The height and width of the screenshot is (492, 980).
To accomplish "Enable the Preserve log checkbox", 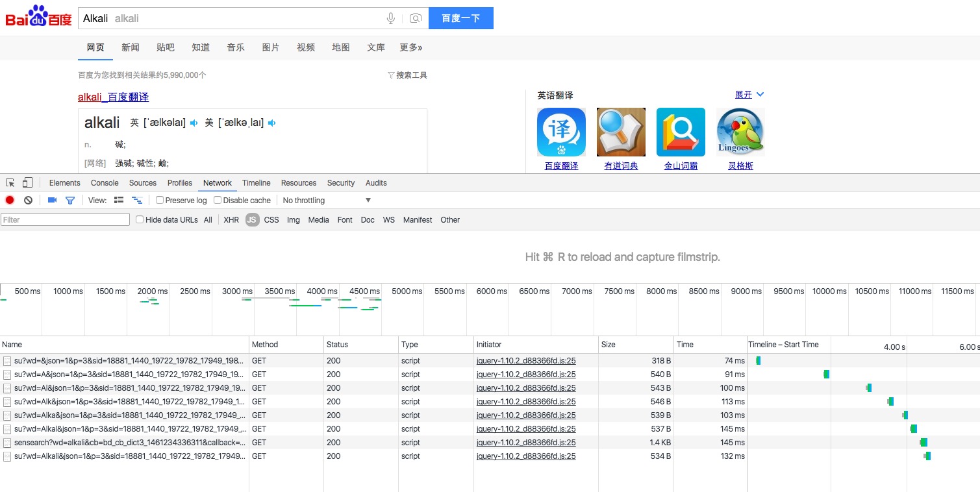I will [160, 200].
